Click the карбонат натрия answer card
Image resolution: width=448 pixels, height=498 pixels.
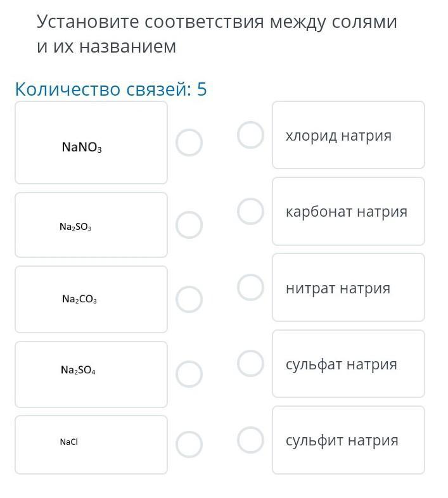pos(349,211)
